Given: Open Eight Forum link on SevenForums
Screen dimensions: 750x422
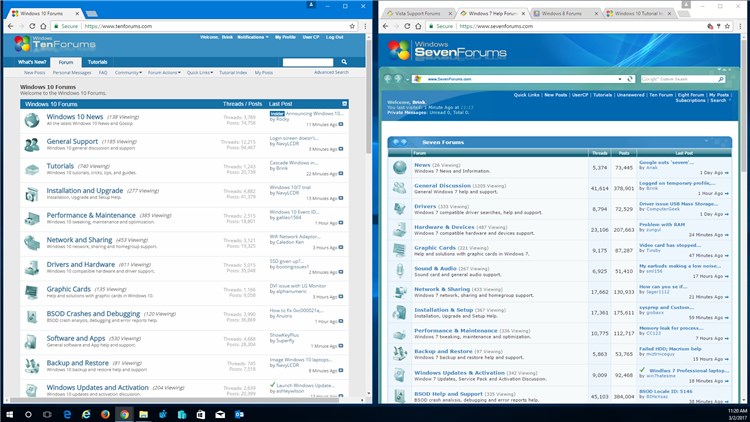Looking at the screenshot, I should point(691,95).
